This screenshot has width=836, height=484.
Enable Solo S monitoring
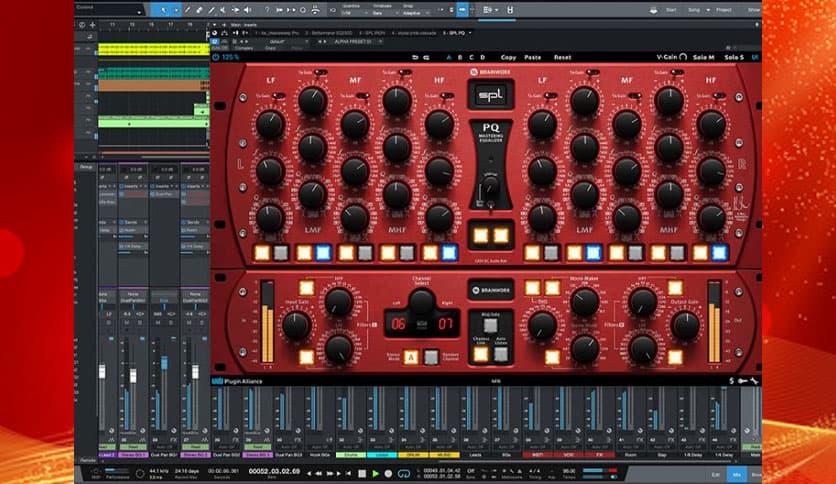[x=733, y=57]
